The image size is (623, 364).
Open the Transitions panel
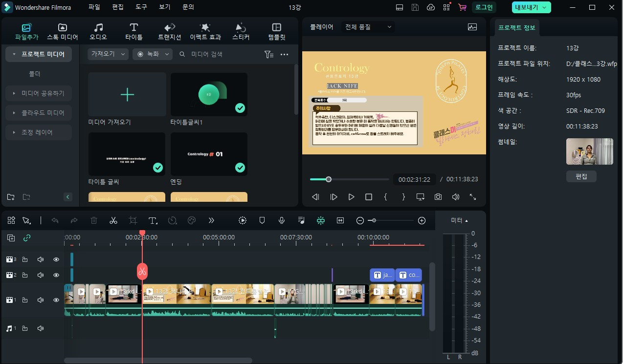point(170,32)
